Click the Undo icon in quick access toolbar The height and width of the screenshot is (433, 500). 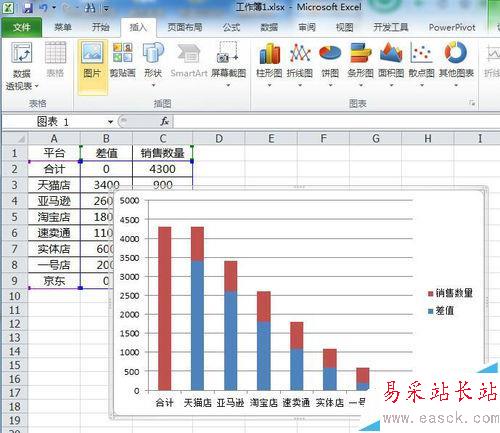(43, 8)
